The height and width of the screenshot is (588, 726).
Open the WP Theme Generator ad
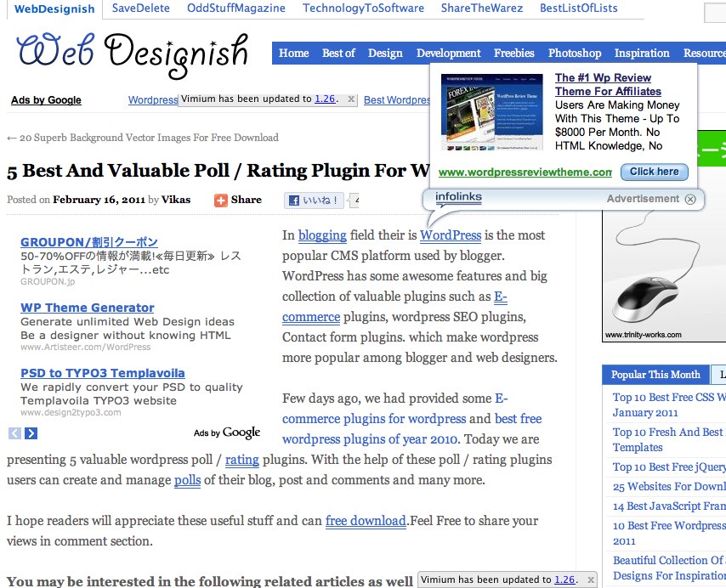tap(87, 308)
